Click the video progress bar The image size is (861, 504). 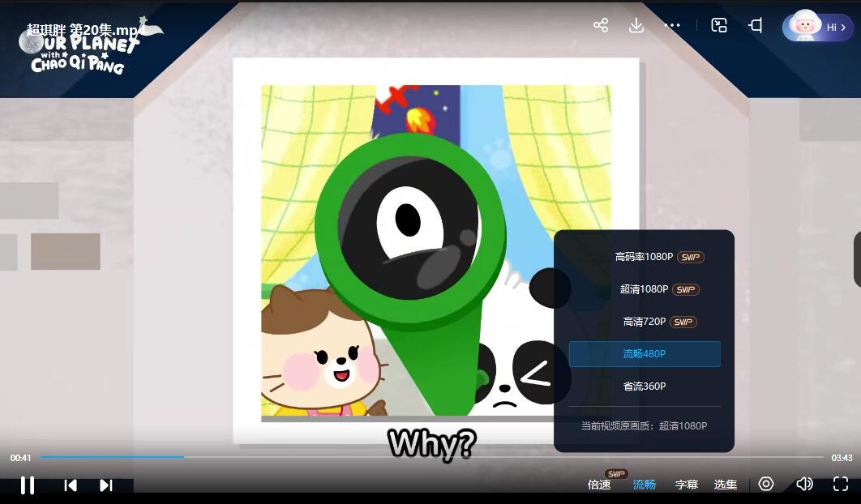pos(431,457)
